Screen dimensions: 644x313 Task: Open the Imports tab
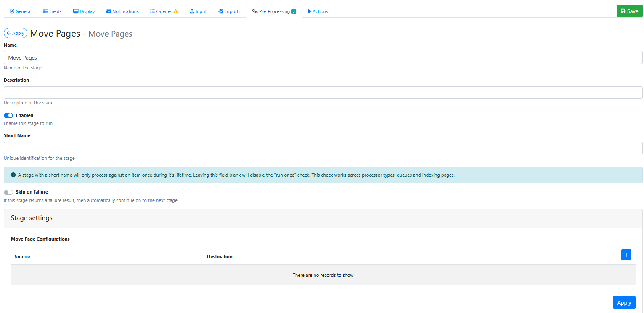tap(229, 11)
